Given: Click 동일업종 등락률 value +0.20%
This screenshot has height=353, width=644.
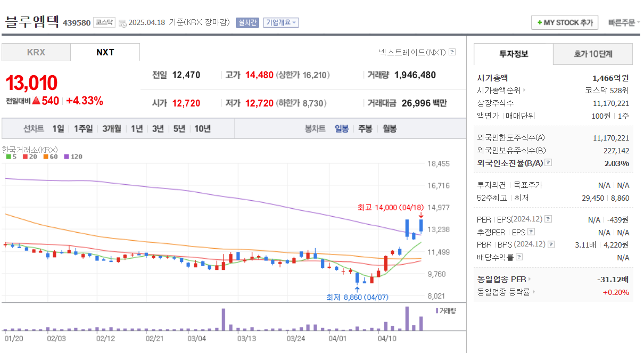Looking at the screenshot, I should [616, 292].
